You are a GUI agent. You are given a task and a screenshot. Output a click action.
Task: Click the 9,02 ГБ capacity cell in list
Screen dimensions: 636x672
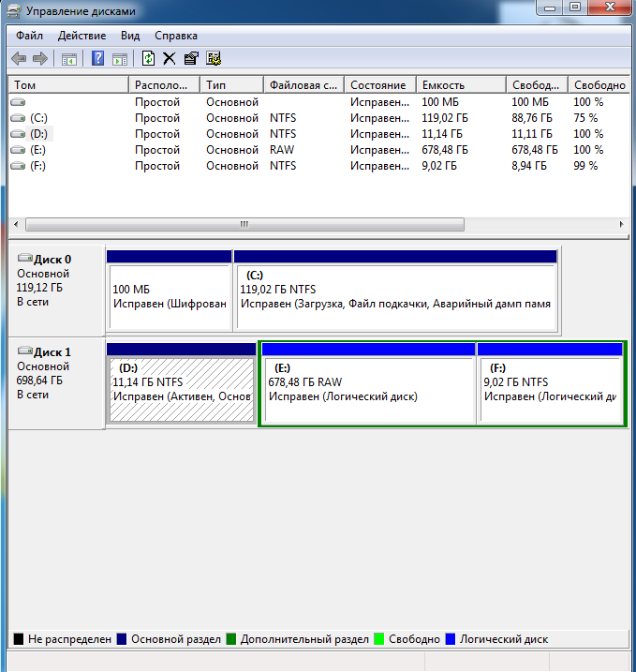coord(439,166)
